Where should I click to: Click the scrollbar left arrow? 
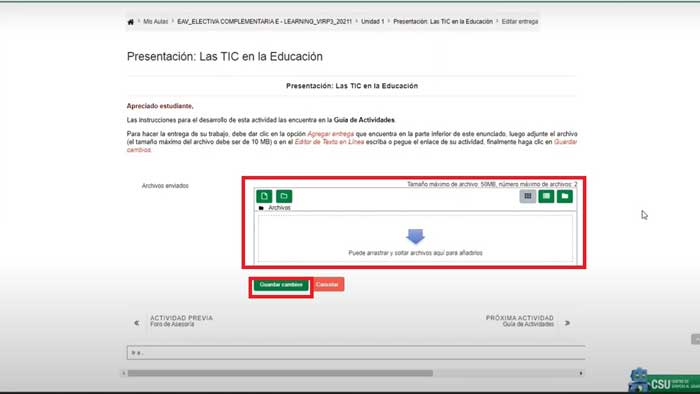[124, 373]
